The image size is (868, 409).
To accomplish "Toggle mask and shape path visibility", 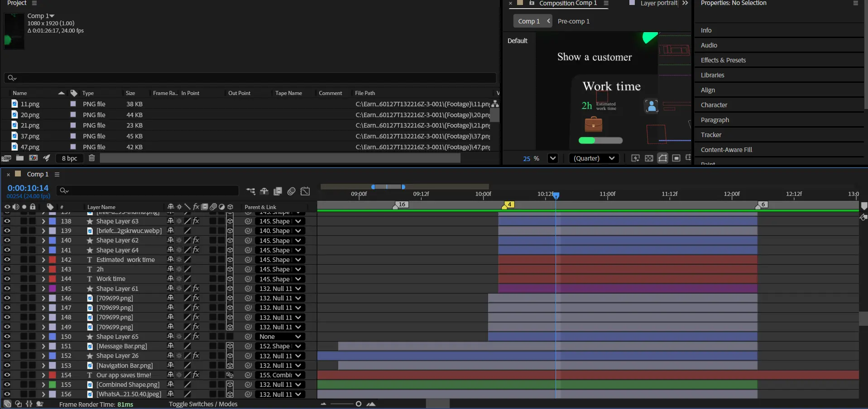I will click(662, 158).
